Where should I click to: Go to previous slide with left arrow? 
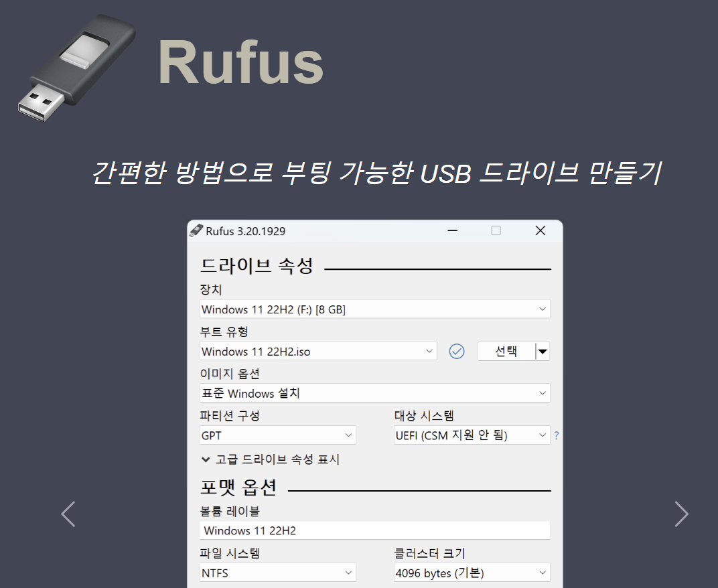pos(68,514)
